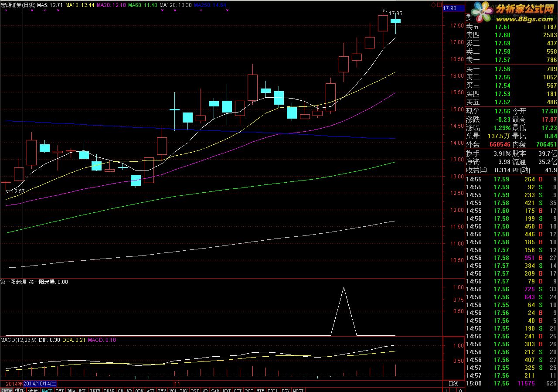Select the DMA indicator tab
Image resolution: width=558 pixels, height=392 pixels.
tap(71, 390)
